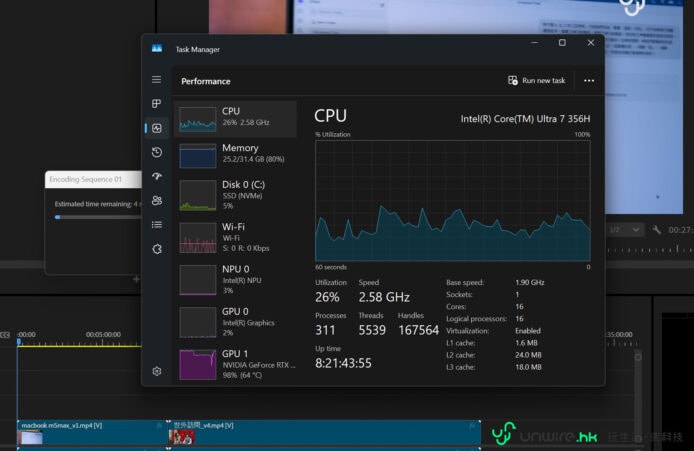Click the 311 processes value
Viewport: 694px width, 451px height.
click(x=325, y=330)
